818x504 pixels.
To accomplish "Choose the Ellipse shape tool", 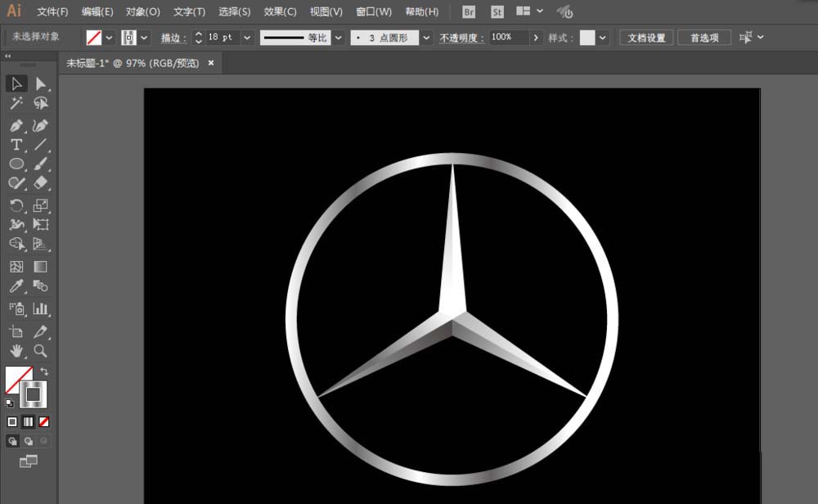I will 16,164.
